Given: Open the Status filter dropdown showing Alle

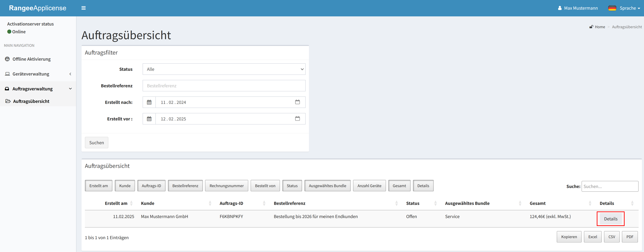Looking at the screenshot, I should click(x=224, y=69).
